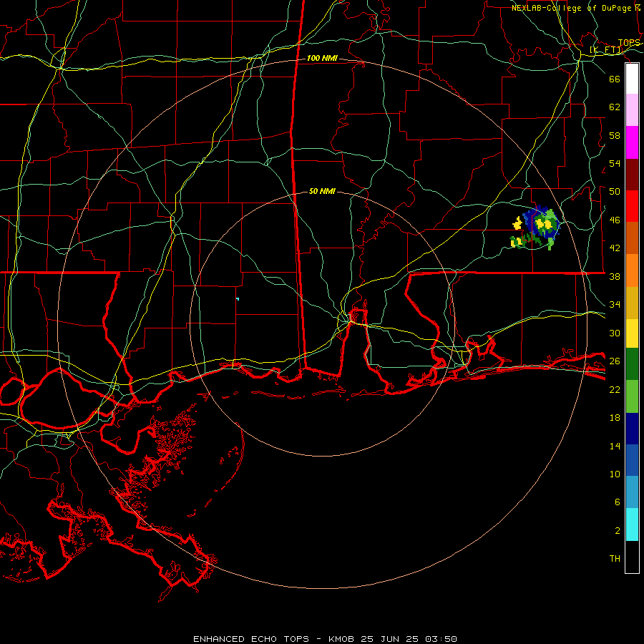This screenshot has height=644, width=644.
Task: Click the '50' legend value
Action: 615,191
